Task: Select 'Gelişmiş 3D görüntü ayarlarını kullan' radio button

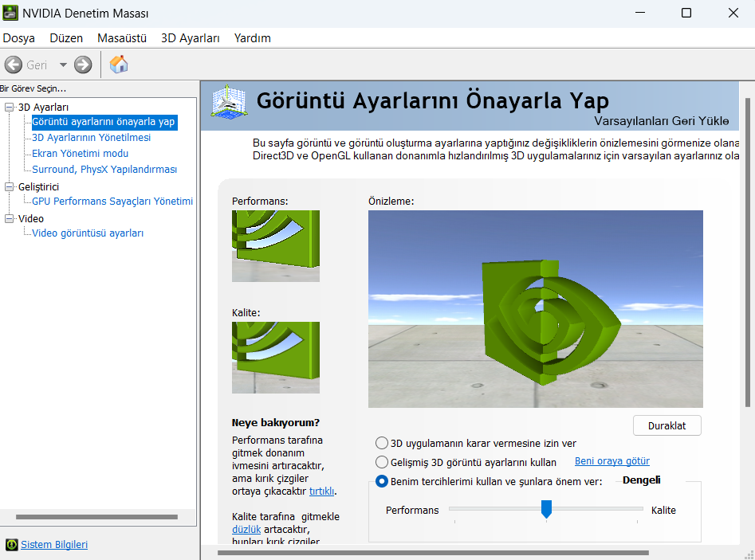Action: coord(381,462)
